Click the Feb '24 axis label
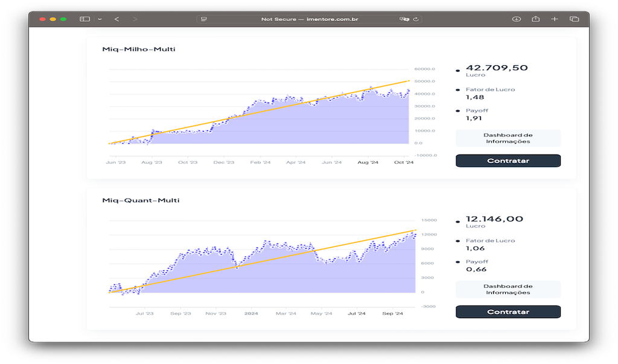 click(x=260, y=162)
